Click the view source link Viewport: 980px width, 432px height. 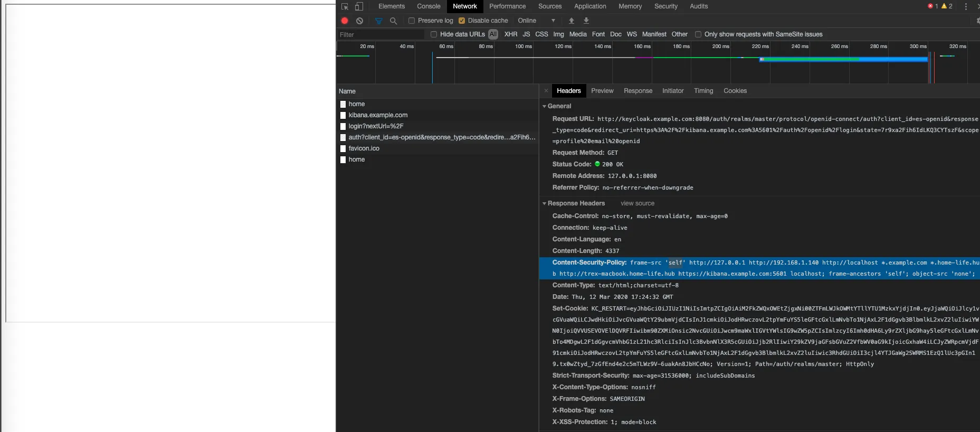[637, 203]
